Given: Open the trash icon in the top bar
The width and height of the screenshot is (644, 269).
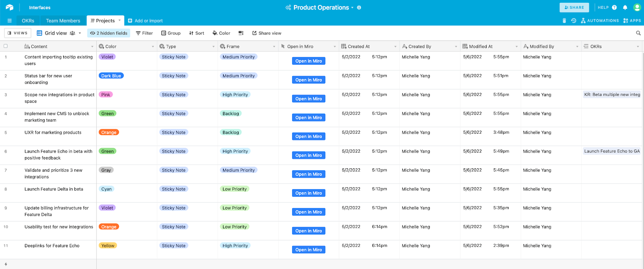Looking at the screenshot, I should (564, 21).
